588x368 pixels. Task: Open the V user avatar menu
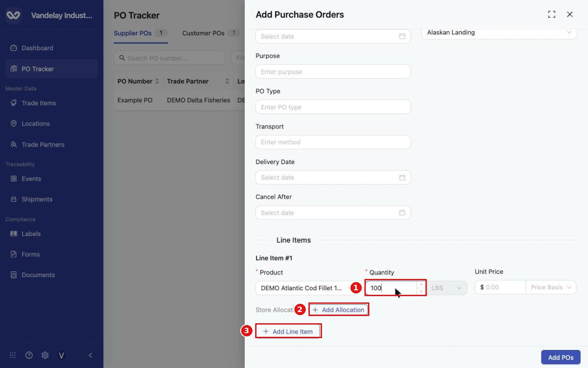(61, 355)
